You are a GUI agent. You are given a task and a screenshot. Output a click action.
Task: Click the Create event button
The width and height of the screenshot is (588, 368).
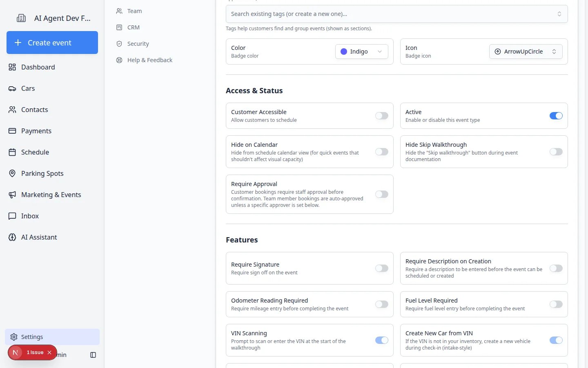coord(52,43)
